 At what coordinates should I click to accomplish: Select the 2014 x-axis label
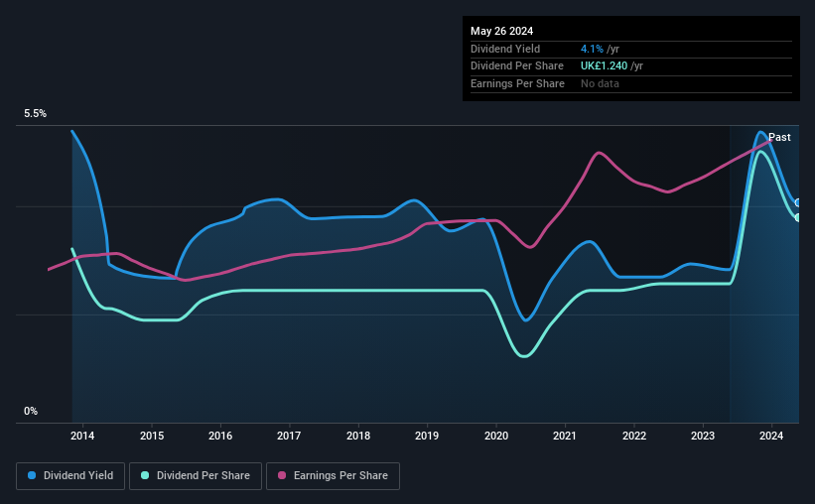82,436
